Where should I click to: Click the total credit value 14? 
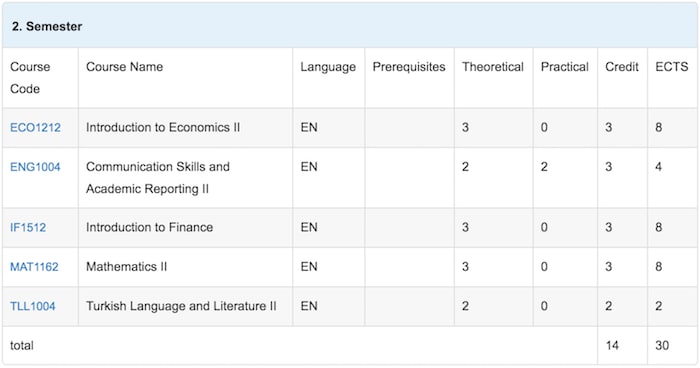coord(612,345)
